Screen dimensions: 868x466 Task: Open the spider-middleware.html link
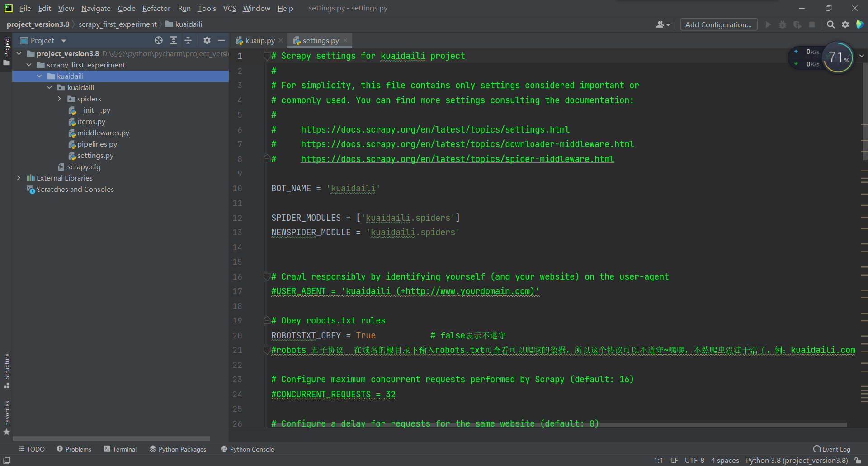(x=458, y=159)
